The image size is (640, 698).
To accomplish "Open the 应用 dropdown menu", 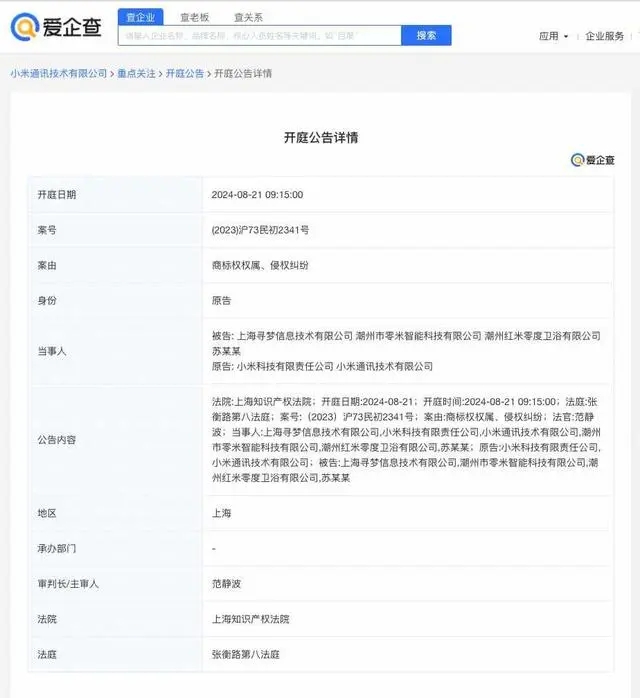I will [x=553, y=36].
